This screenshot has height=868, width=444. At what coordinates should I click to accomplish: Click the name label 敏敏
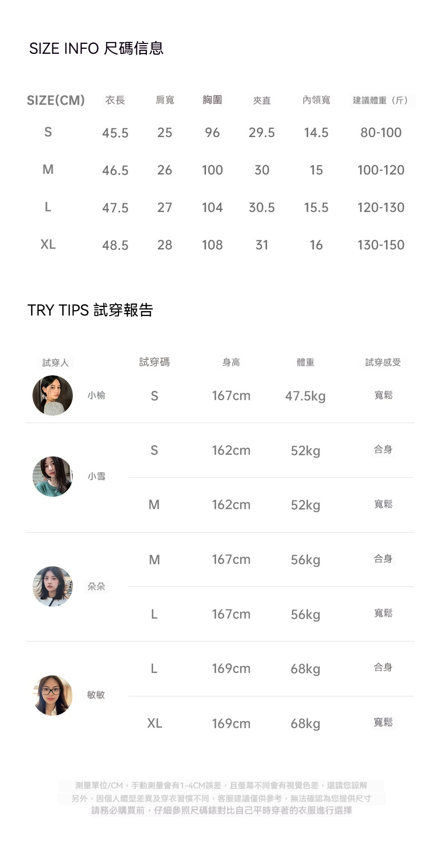tap(96, 695)
